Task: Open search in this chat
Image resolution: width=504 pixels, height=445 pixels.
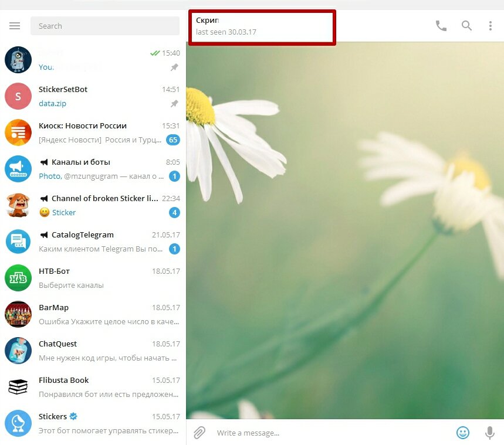Action: point(466,26)
